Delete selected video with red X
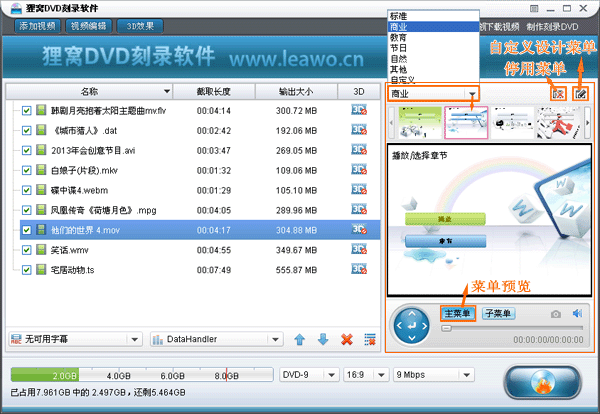 pyautogui.click(x=347, y=339)
